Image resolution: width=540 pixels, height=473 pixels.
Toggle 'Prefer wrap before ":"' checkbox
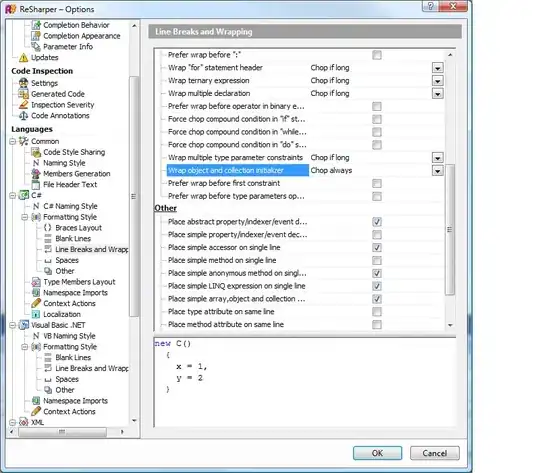point(377,55)
